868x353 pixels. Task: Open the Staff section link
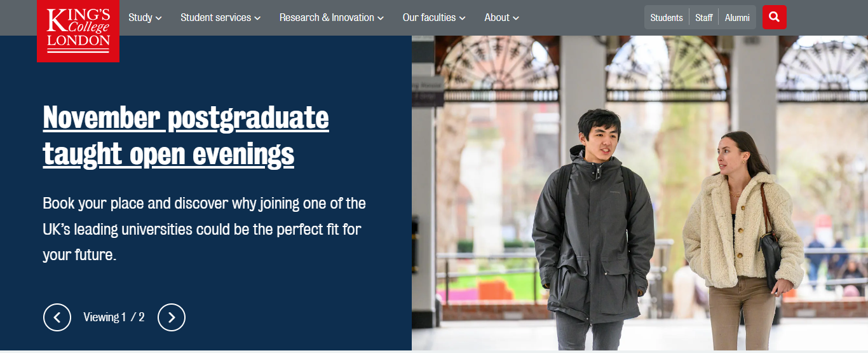click(x=703, y=18)
